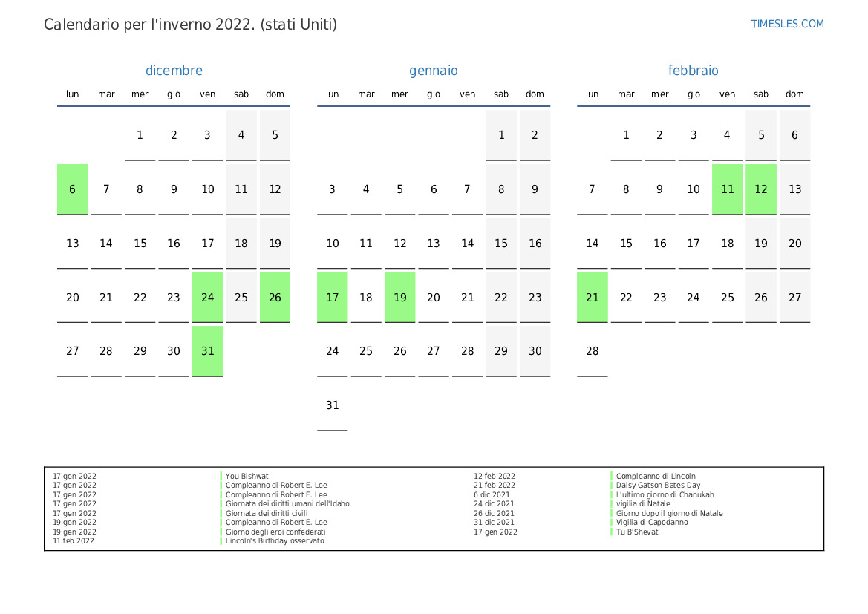This screenshot has height=614, width=868.
Task: Click 28 febbraio in the calendar
Action: pos(593,351)
